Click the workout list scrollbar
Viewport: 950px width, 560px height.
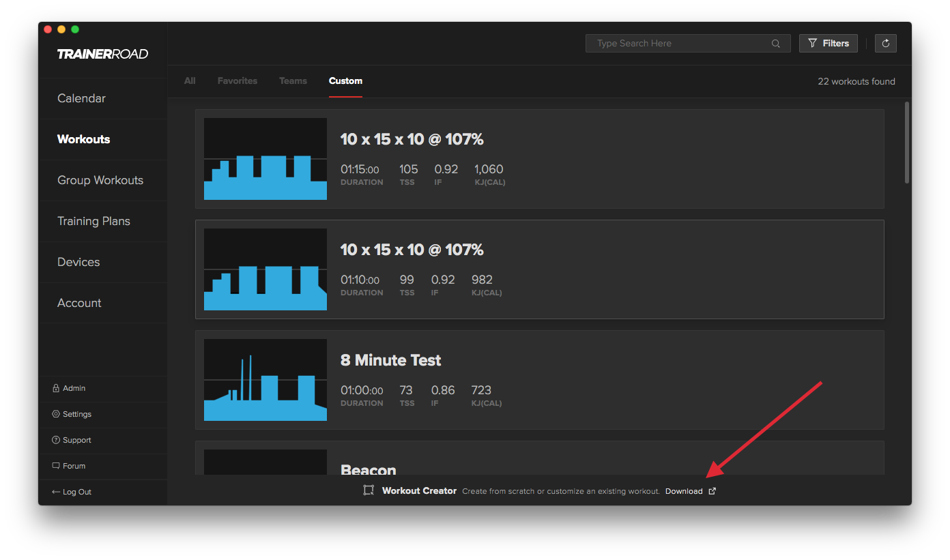907,142
